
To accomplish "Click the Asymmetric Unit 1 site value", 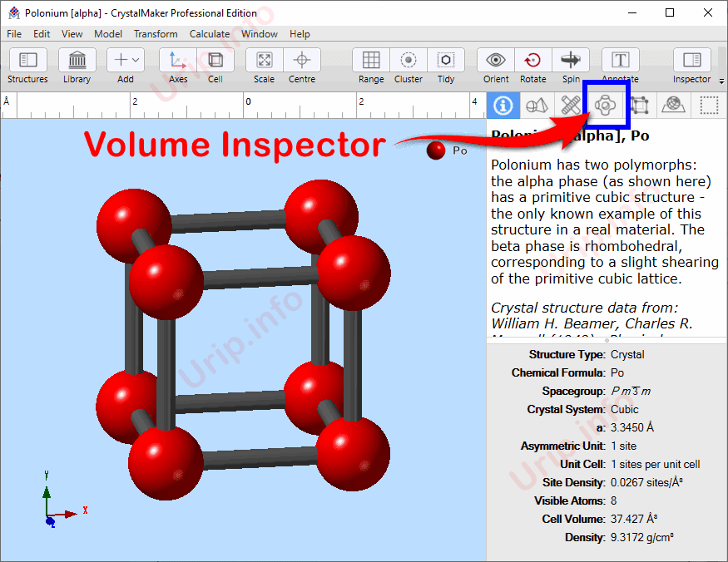I will (x=623, y=446).
